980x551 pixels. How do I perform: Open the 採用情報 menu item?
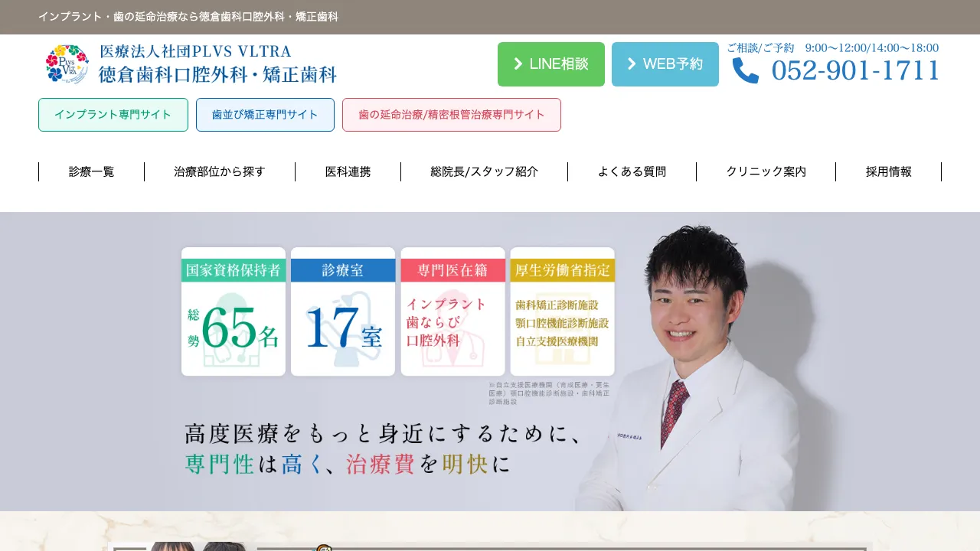pyautogui.click(x=889, y=172)
